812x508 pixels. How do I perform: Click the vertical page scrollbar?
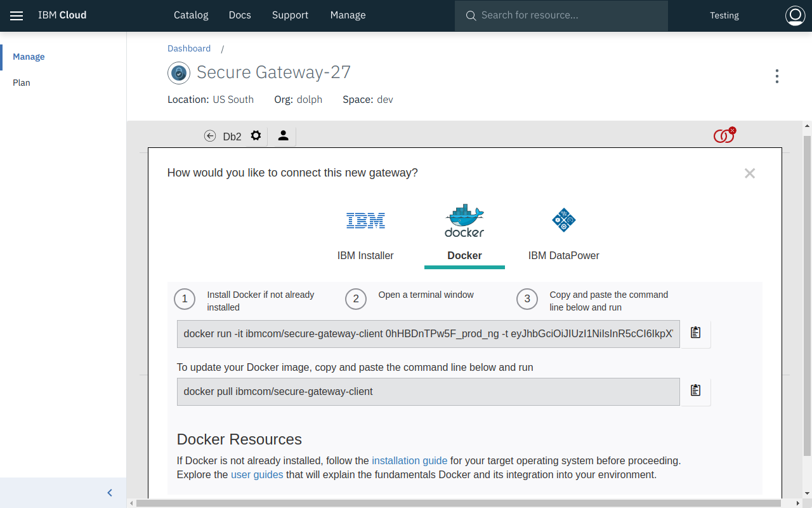(x=807, y=295)
